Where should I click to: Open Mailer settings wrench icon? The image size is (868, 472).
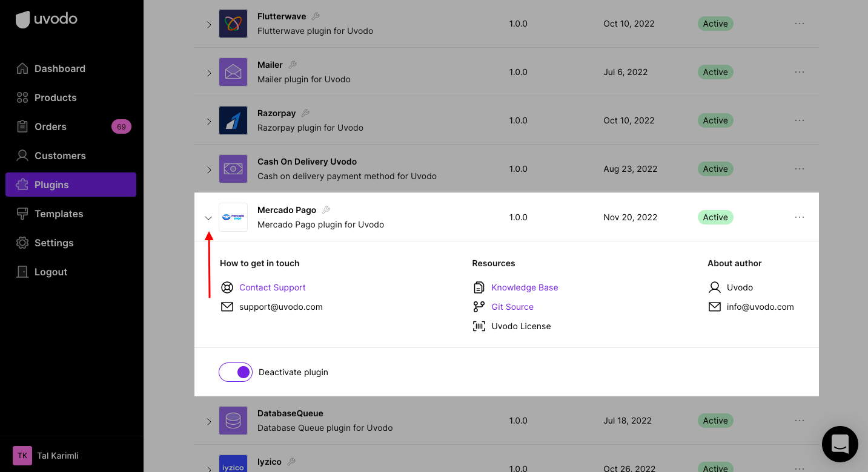pos(293,65)
